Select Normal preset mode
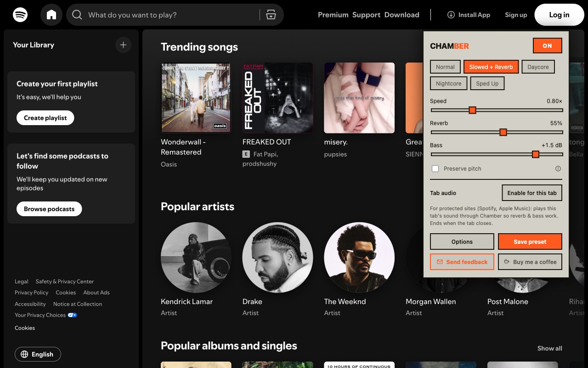Screen dimensions: 588x368 [445, 67]
